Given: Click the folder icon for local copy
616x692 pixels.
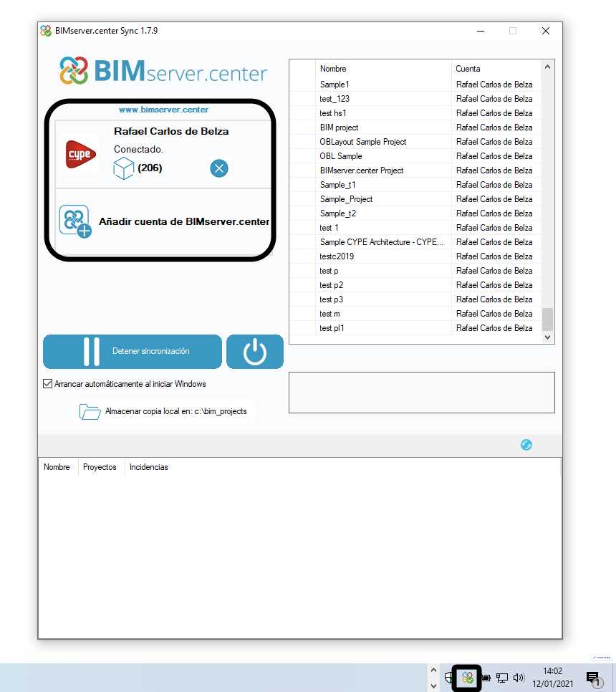Looking at the screenshot, I should (x=90, y=412).
